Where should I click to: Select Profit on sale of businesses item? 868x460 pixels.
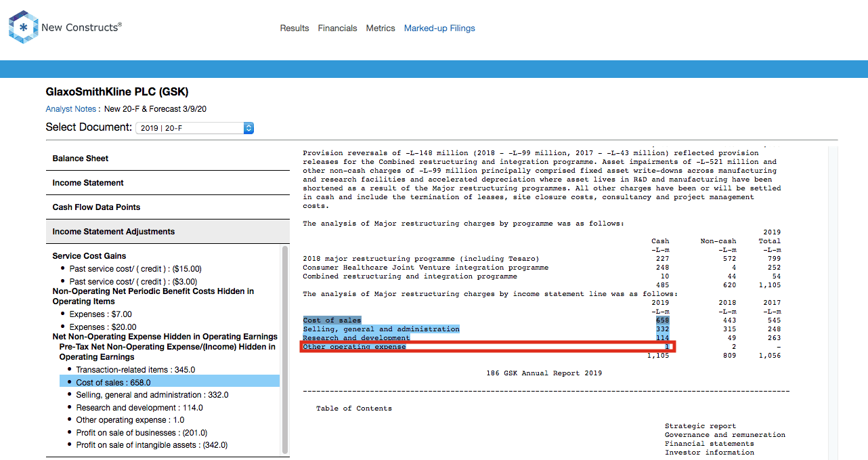pos(142,433)
